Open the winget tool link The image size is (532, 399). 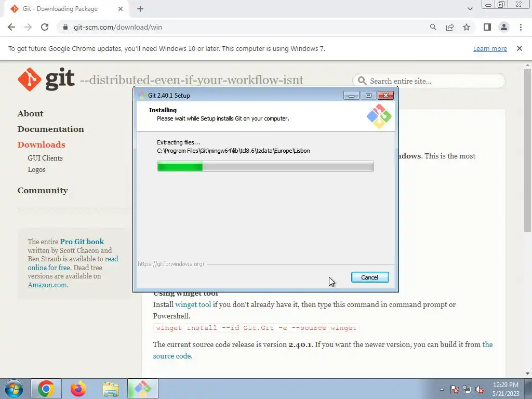point(193,304)
